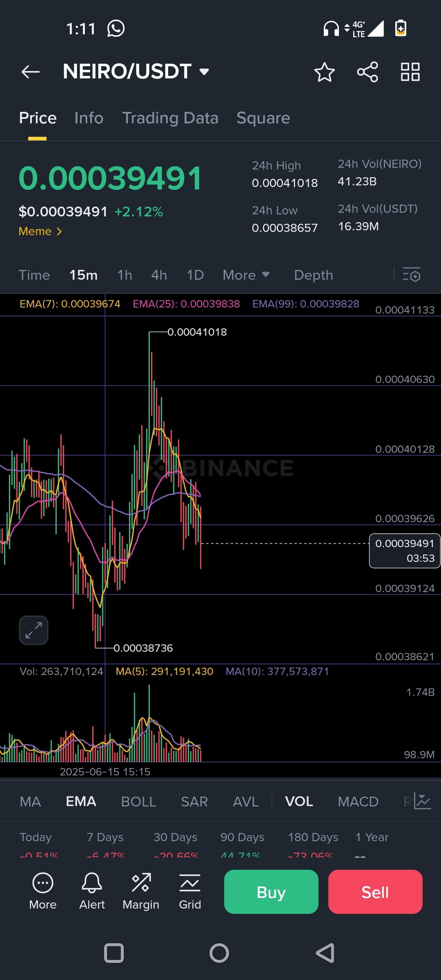Select the Time chart interval
This screenshot has height=980, width=441.
[x=34, y=275]
